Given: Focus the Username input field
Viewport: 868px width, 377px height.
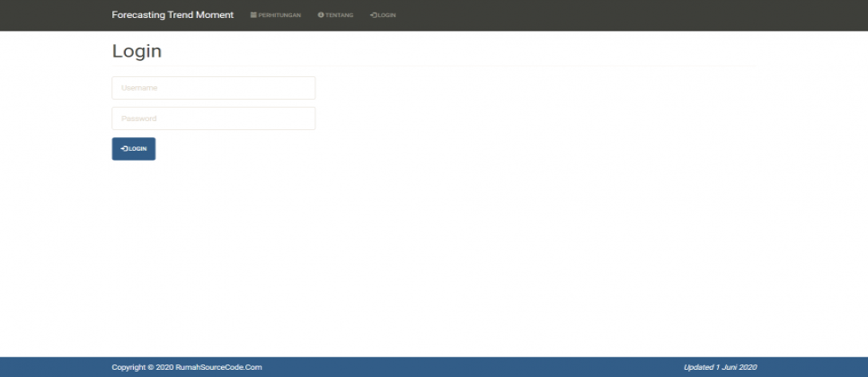Looking at the screenshot, I should (214, 88).
